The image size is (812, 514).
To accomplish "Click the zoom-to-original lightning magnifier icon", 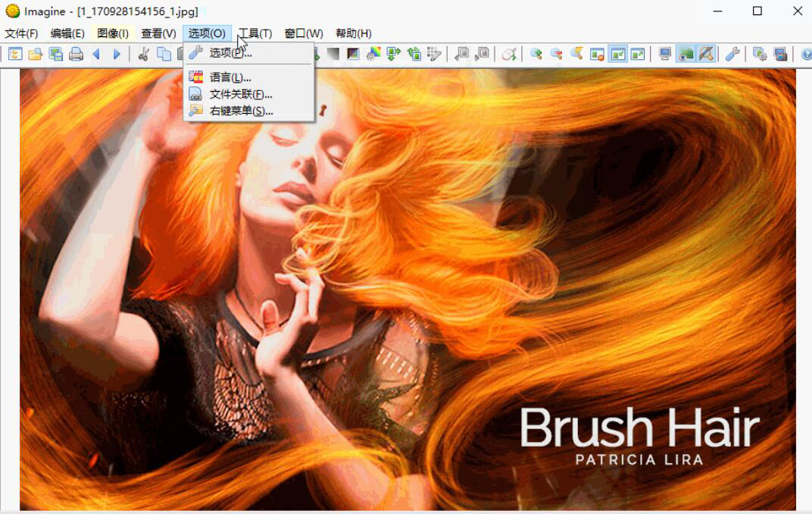I will tap(576, 54).
